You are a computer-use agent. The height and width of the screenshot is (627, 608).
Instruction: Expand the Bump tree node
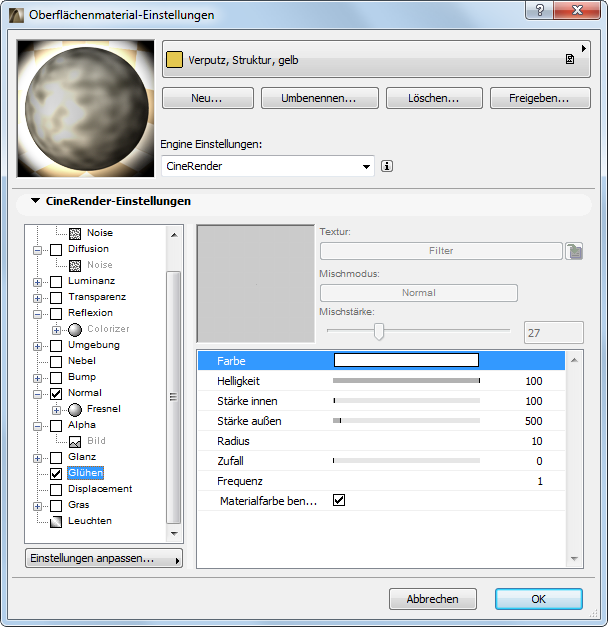[x=37, y=378]
